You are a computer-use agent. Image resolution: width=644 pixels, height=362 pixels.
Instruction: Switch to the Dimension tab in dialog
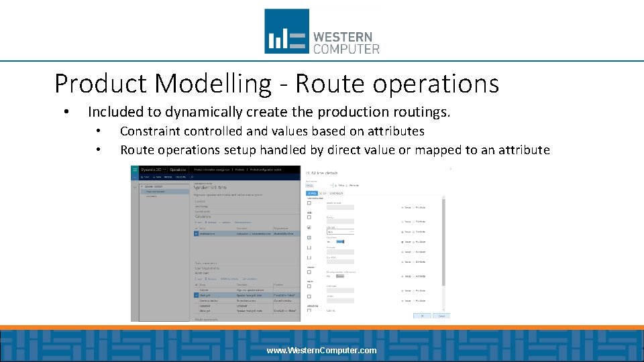pos(336,193)
